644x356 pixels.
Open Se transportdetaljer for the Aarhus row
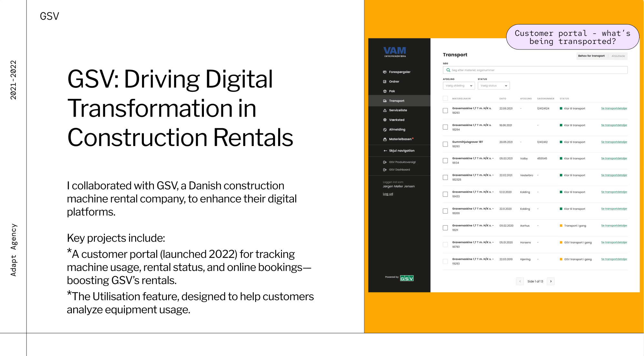614,225
